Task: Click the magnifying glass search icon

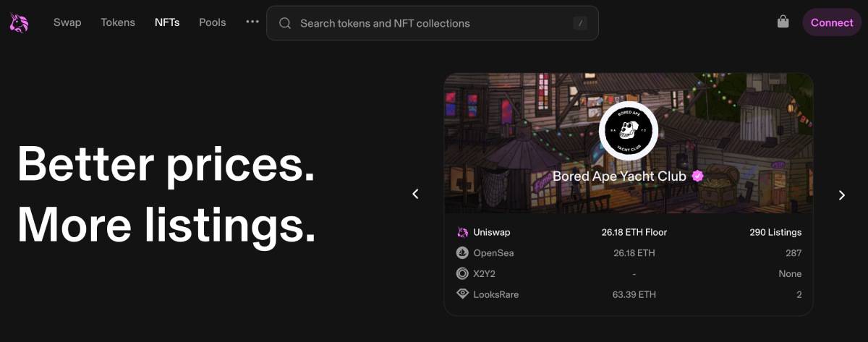Action: [285, 23]
